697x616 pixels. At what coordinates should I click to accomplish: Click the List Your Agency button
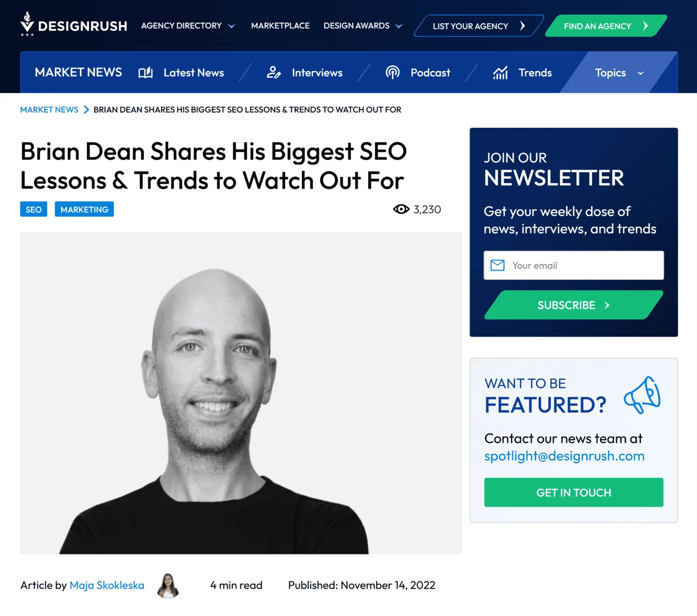479,26
